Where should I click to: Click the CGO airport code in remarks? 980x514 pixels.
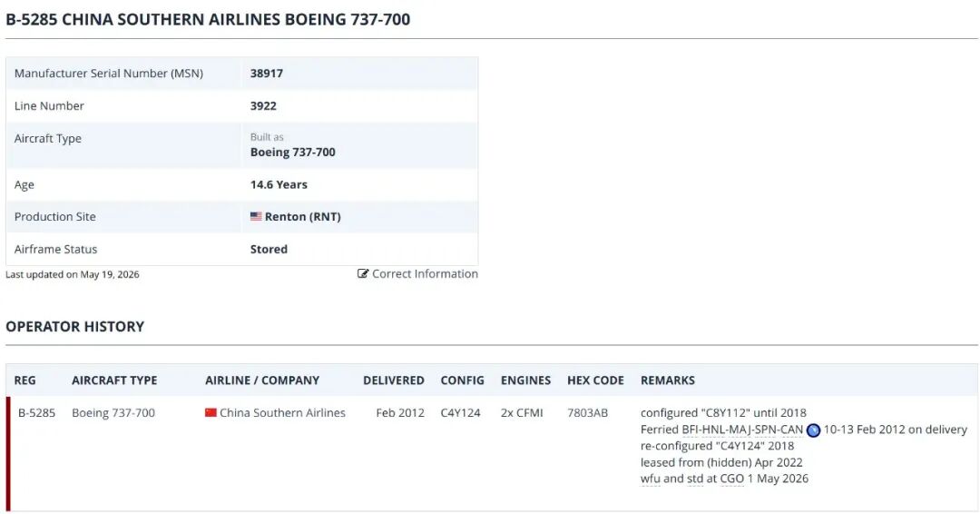tap(732, 479)
